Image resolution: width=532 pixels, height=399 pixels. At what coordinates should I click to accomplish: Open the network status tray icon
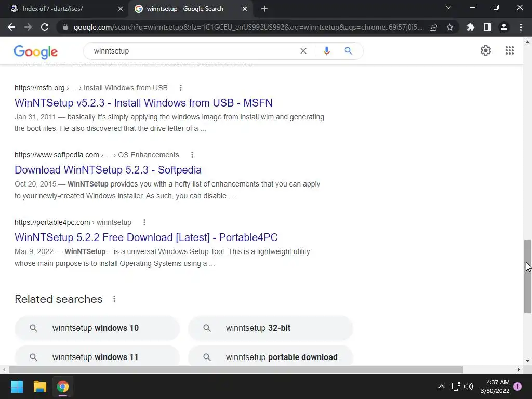456,387
